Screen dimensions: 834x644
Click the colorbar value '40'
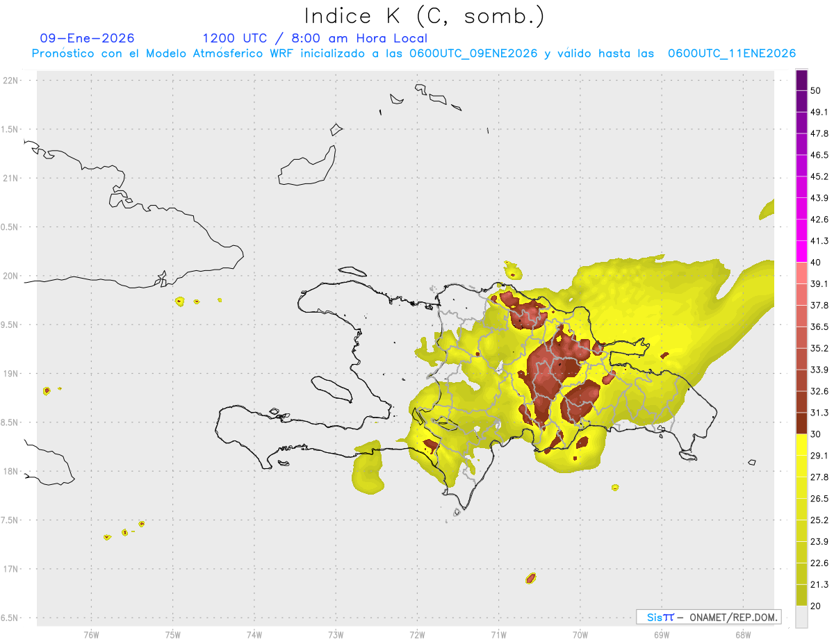816,263
